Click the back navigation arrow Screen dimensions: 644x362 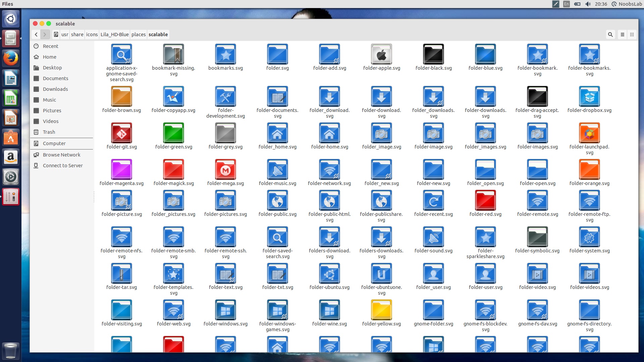click(36, 35)
